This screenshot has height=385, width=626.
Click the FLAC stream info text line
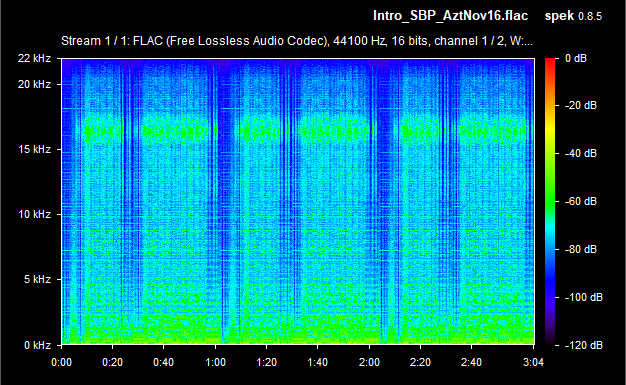297,41
